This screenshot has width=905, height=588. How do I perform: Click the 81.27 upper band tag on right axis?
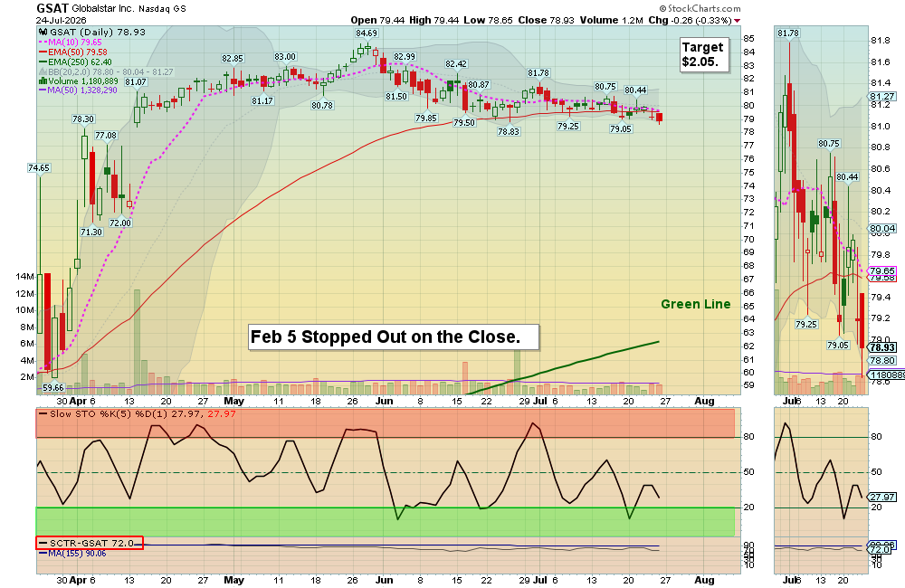click(882, 97)
